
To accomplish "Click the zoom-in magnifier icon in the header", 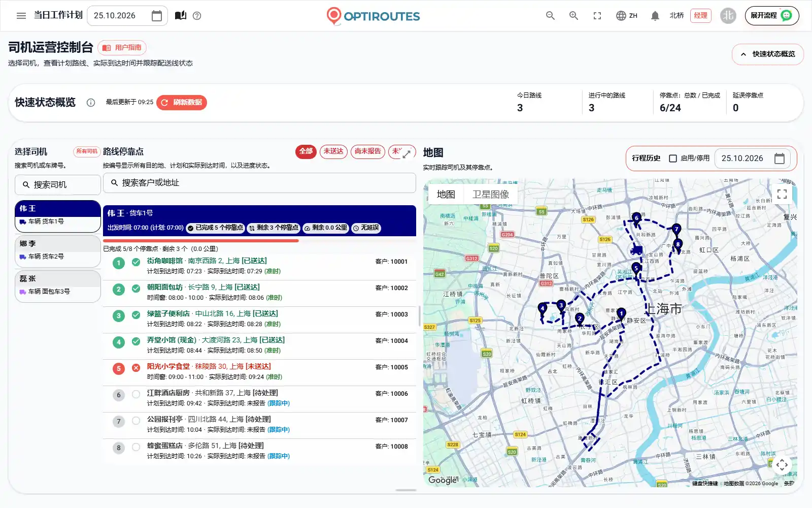I will tap(573, 16).
